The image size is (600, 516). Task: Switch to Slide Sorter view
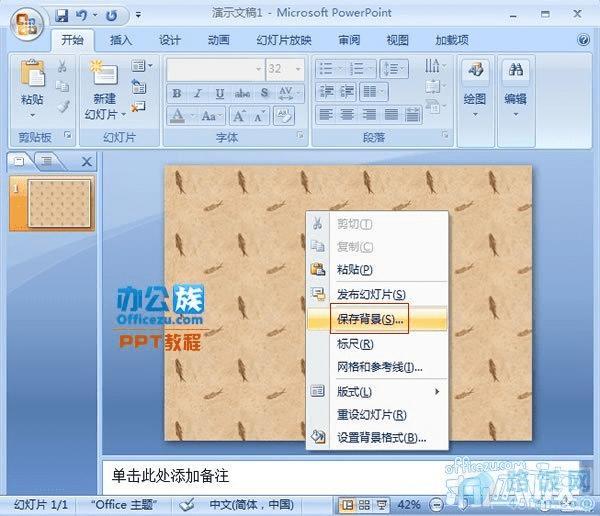pos(364,505)
